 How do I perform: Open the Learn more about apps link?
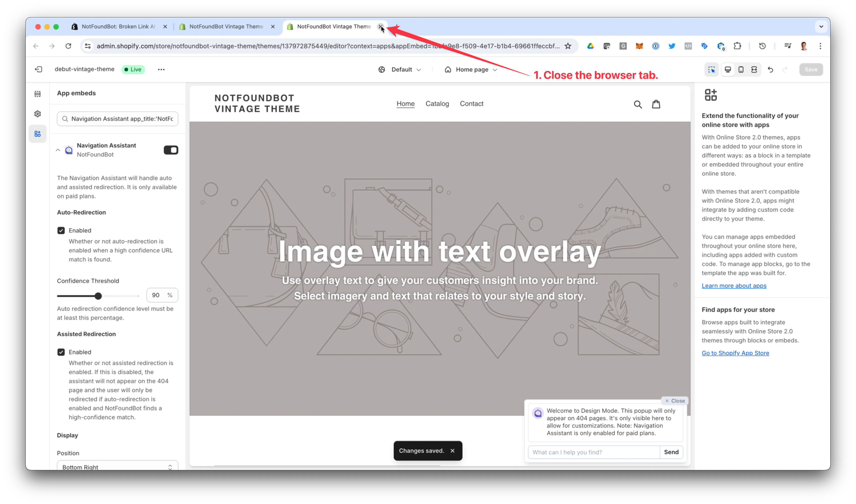[734, 286]
